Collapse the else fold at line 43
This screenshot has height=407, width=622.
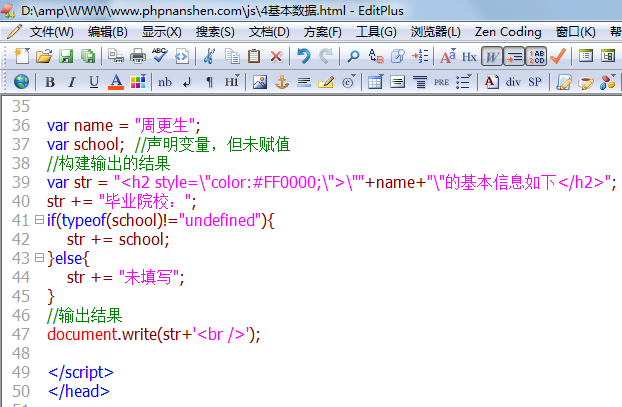pyautogui.click(x=39, y=257)
